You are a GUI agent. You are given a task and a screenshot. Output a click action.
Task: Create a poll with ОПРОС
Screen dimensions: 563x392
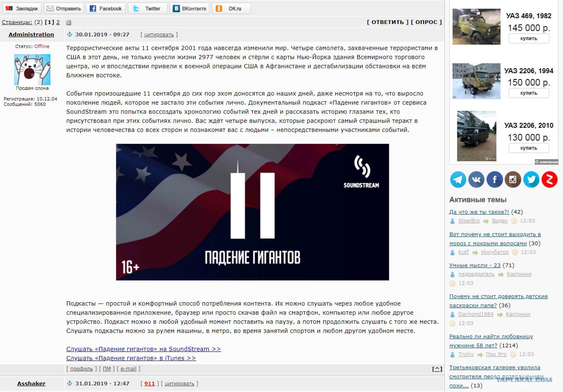point(427,22)
